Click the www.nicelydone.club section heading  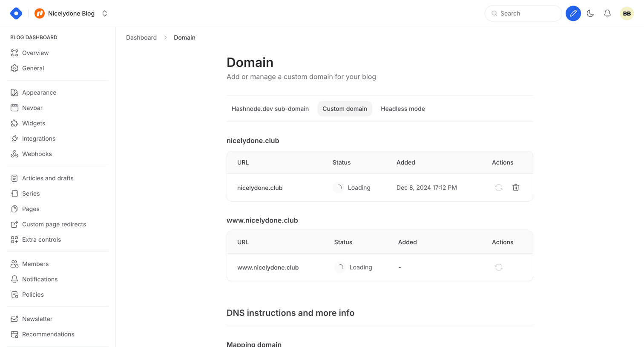tap(262, 220)
